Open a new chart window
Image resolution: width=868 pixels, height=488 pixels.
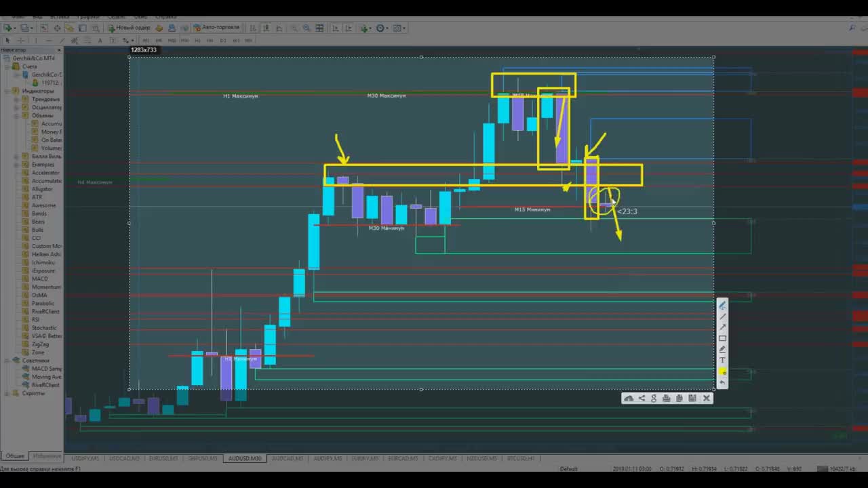(x=10, y=28)
